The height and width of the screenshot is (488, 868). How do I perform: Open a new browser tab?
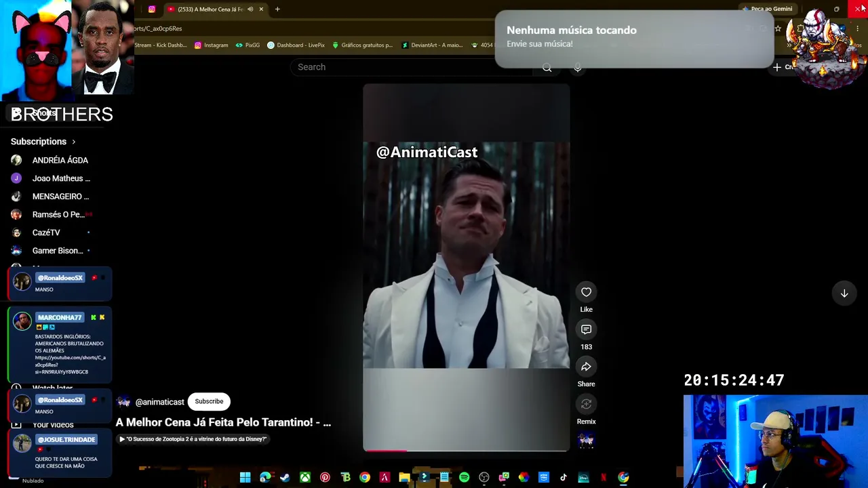pos(277,9)
